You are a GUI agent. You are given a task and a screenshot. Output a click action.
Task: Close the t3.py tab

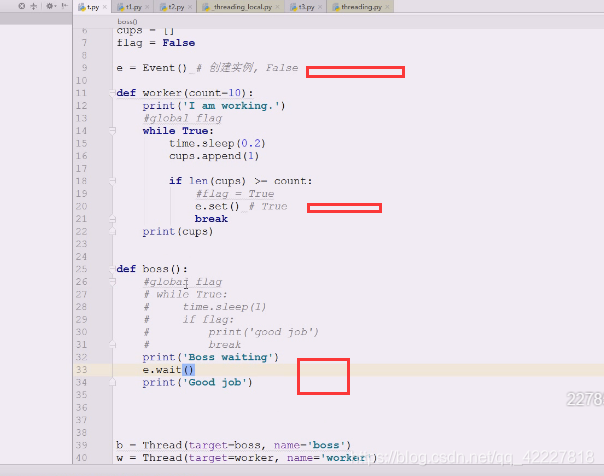tap(320, 7)
